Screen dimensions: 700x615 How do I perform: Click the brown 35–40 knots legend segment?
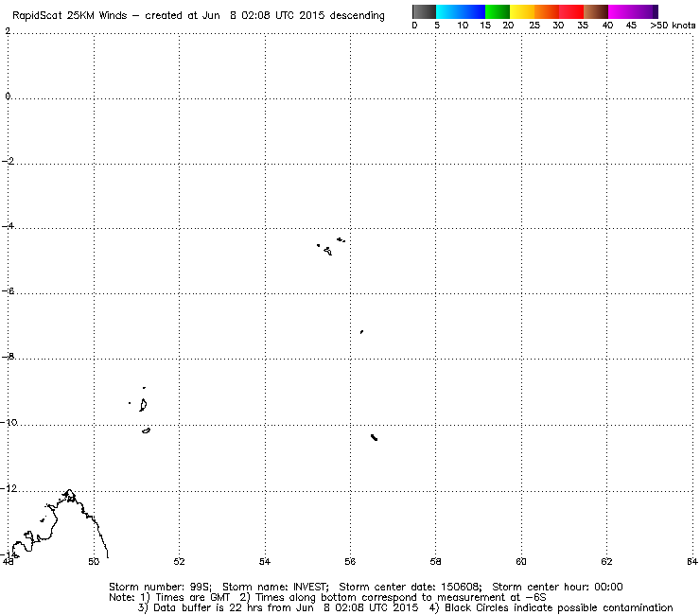tap(596, 11)
